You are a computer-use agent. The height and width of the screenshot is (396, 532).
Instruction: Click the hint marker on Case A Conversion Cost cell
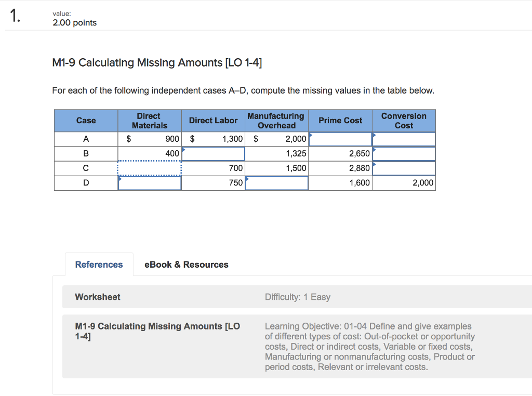coord(375,135)
